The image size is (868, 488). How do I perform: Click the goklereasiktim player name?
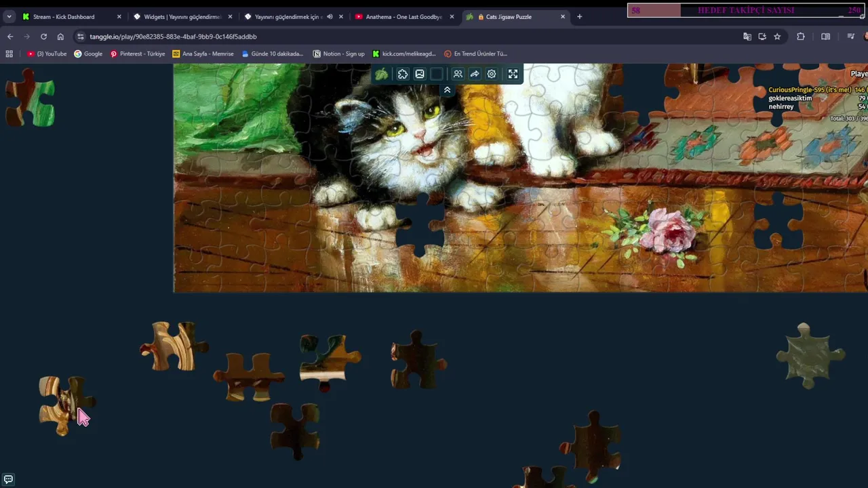(x=790, y=98)
